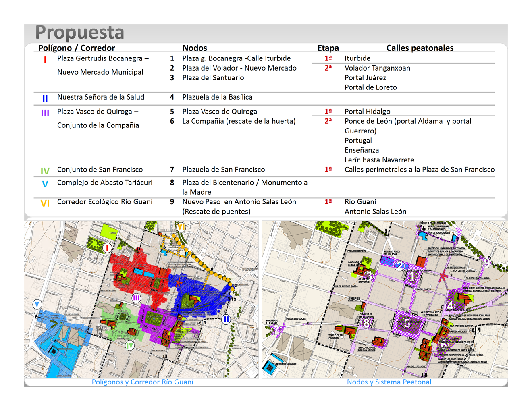Click 'Plaza Gertrudis Bocanegra –' text
532x411 pixels.
pos(103,58)
